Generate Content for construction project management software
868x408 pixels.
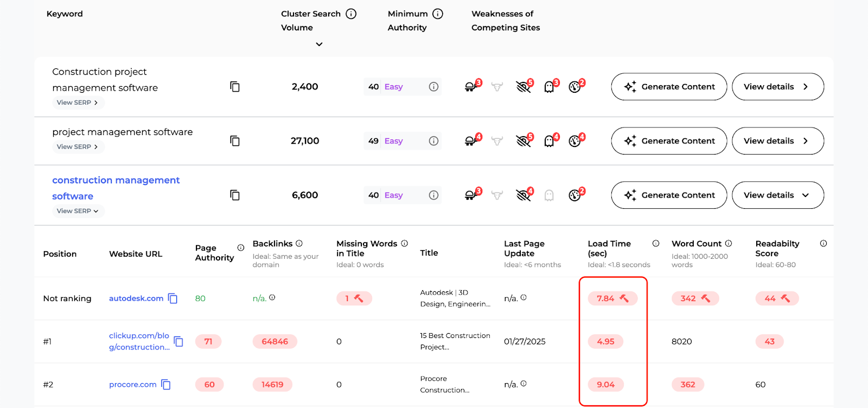pos(668,86)
